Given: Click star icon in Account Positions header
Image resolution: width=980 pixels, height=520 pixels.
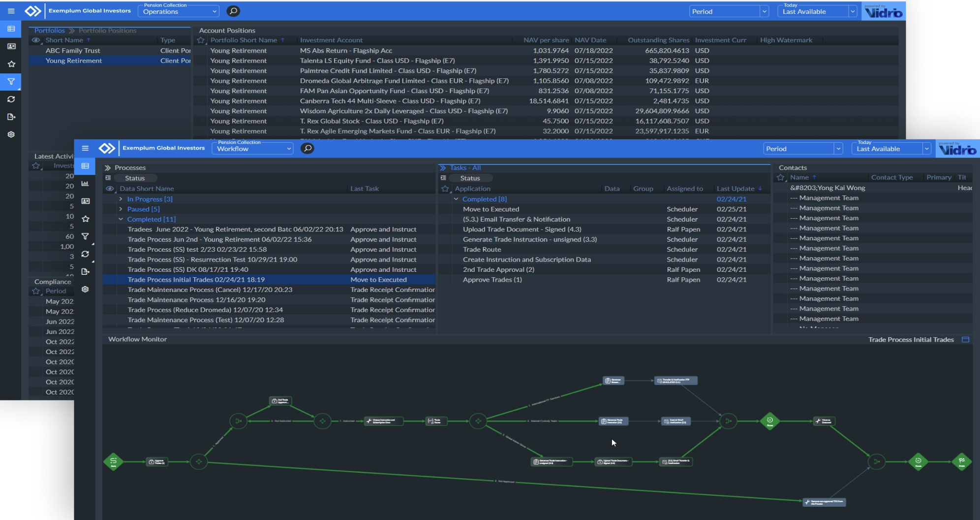Looking at the screenshot, I should [x=200, y=40].
